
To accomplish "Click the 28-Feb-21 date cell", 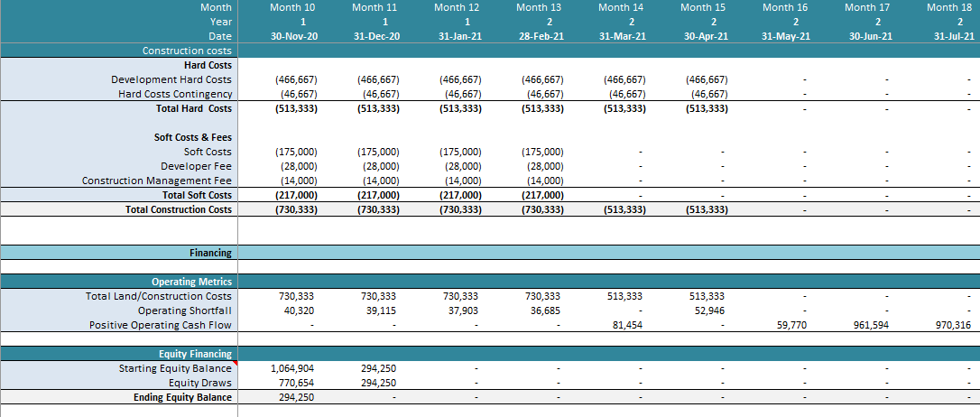I will click(x=542, y=36).
